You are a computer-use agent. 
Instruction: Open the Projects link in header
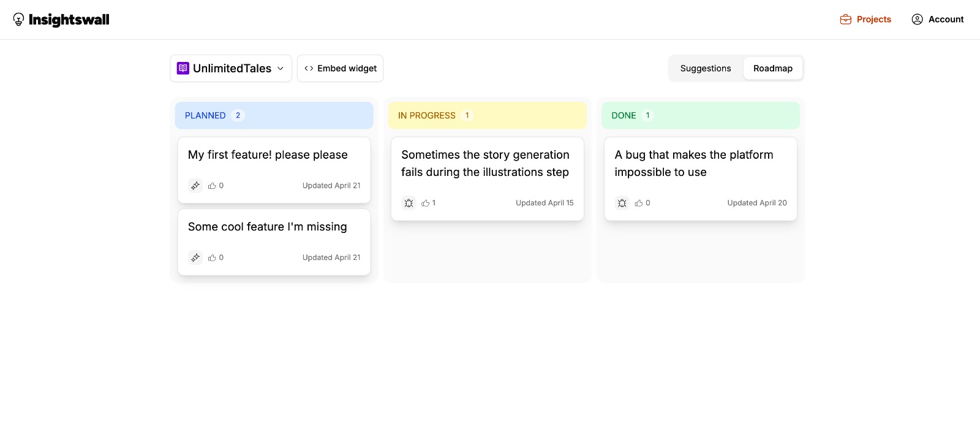(873, 20)
